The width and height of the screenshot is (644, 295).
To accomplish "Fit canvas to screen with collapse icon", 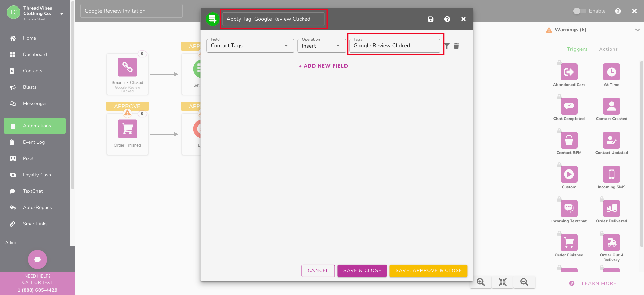I will (503, 282).
